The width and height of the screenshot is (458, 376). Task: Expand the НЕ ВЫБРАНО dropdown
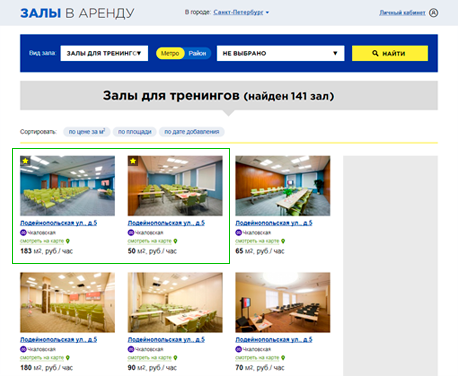280,53
